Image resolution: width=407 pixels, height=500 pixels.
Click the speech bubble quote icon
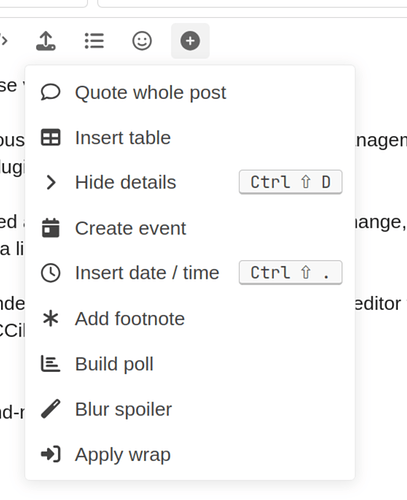click(x=51, y=92)
